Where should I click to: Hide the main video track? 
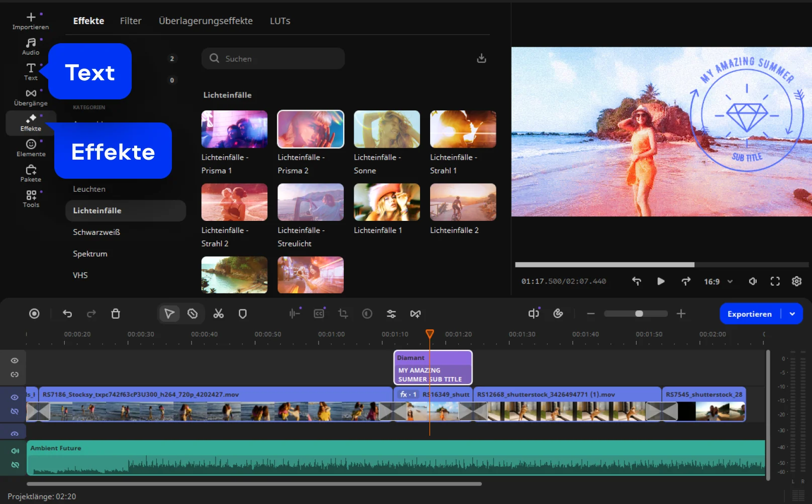pos(15,397)
